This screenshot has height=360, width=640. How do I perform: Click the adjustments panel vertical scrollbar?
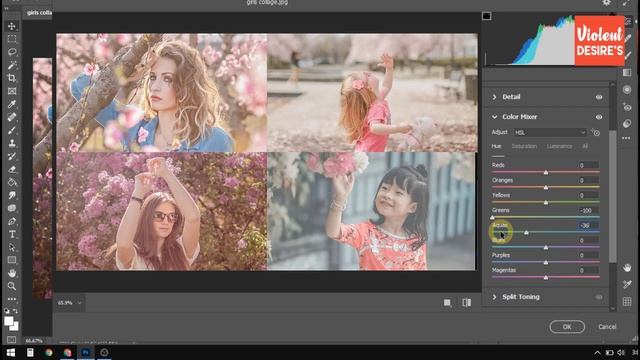[x=612, y=196]
